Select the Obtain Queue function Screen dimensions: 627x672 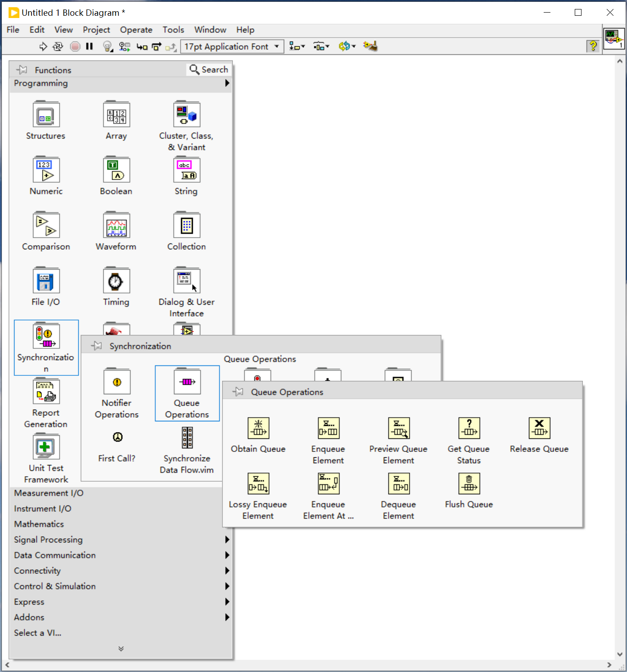[x=258, y=435]
